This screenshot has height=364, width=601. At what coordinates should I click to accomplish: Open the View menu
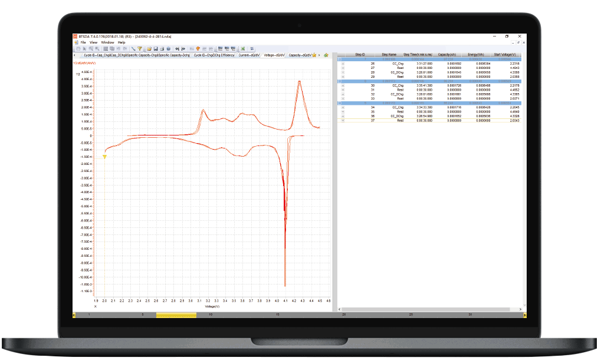point(94,42)
